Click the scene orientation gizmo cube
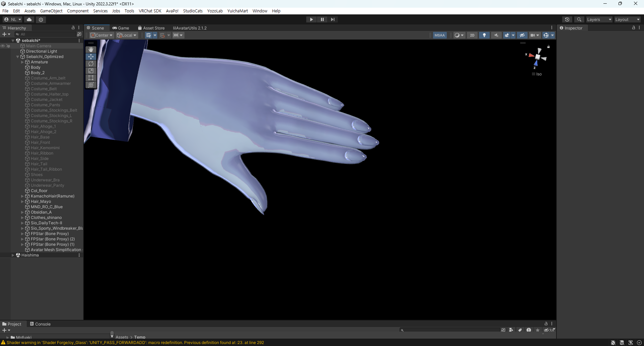This screenshot has height=346, width=644. [x=538, y=57]
